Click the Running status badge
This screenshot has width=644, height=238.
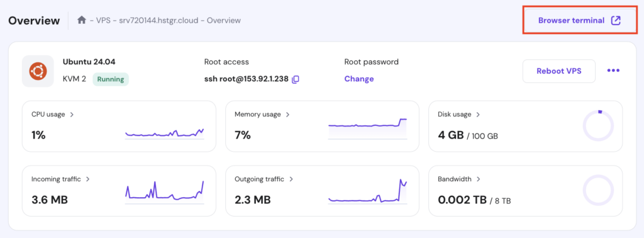[111, 79]
